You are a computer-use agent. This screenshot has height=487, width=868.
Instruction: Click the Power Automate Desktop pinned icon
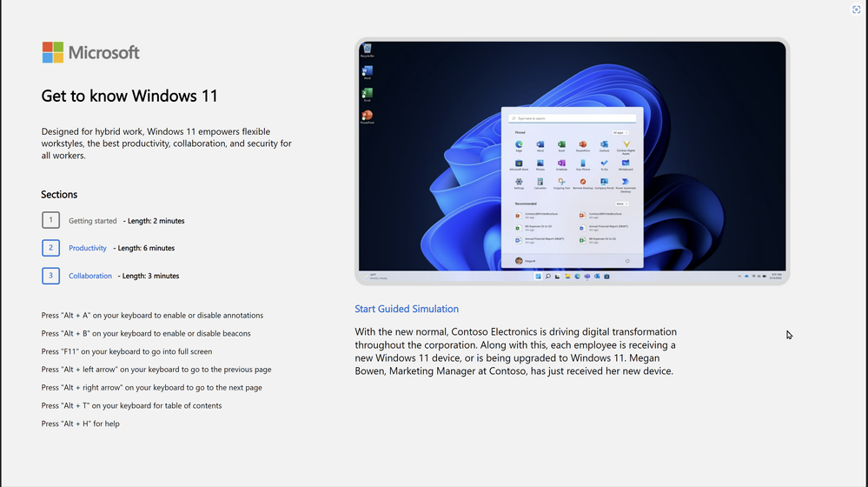pos(626,182)
